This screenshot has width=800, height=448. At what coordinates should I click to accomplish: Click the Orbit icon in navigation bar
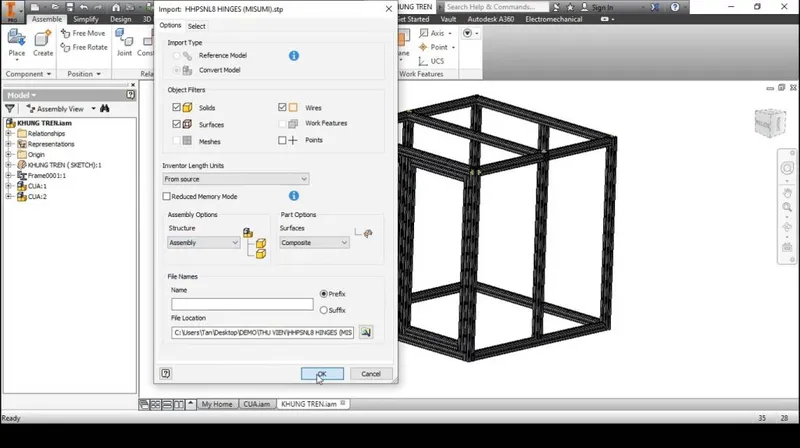click(787, 227)
